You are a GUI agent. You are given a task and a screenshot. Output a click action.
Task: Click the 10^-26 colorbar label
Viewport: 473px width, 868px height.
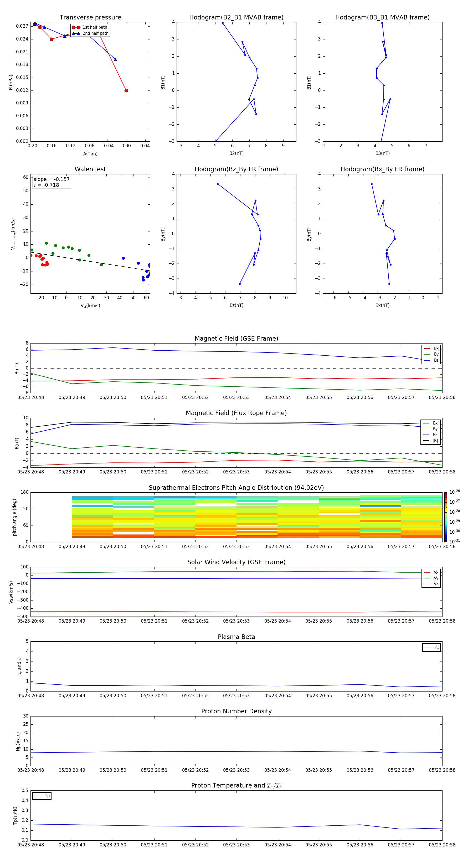pos(455,492)
